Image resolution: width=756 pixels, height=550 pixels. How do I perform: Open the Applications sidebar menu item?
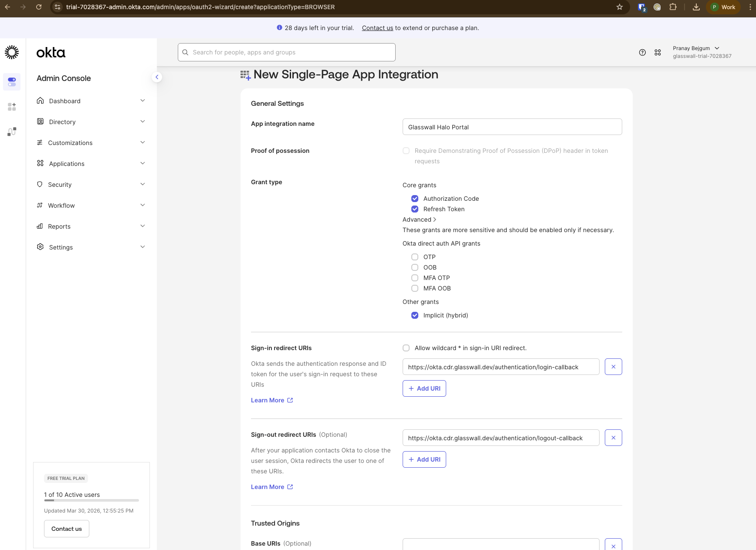click(x=92, y=163)
